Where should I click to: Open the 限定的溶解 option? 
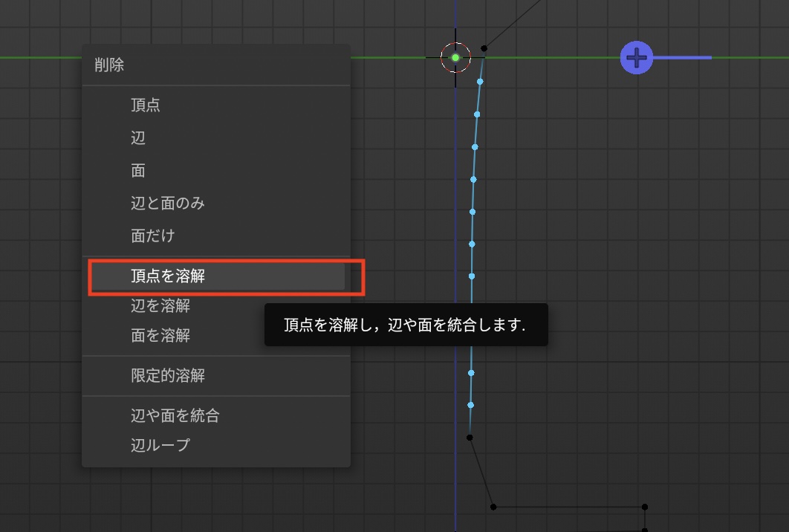[168, 376]
